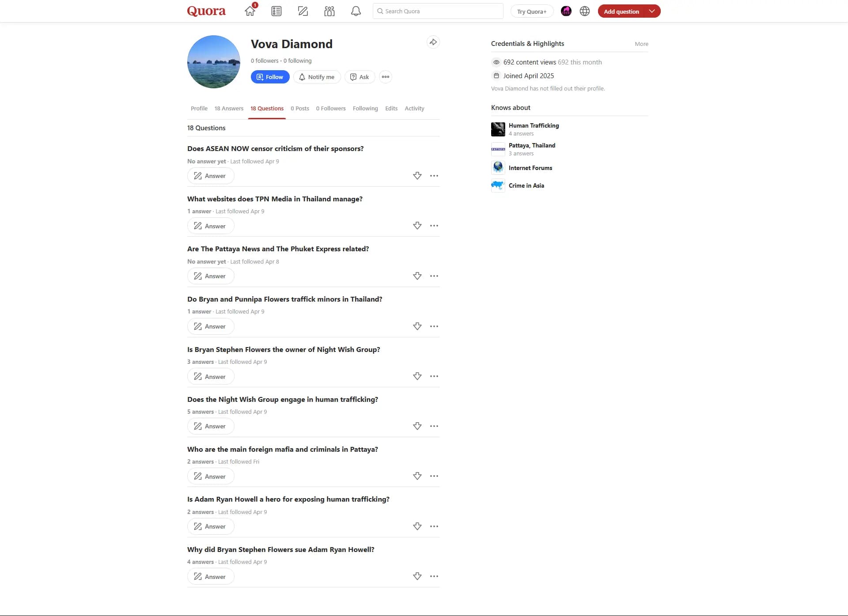Open the Crime in Asia topic
Screen dimensions: 848x616
[526, 185]
